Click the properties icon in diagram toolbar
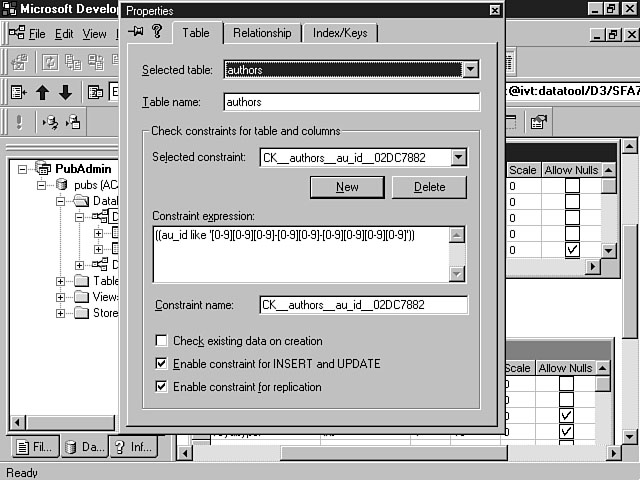 538,123
